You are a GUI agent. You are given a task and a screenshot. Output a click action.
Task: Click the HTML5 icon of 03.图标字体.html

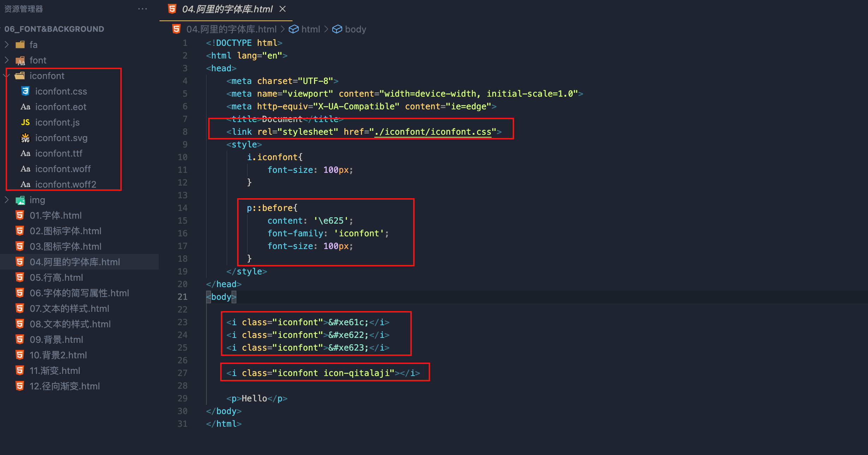pos(20,246)
